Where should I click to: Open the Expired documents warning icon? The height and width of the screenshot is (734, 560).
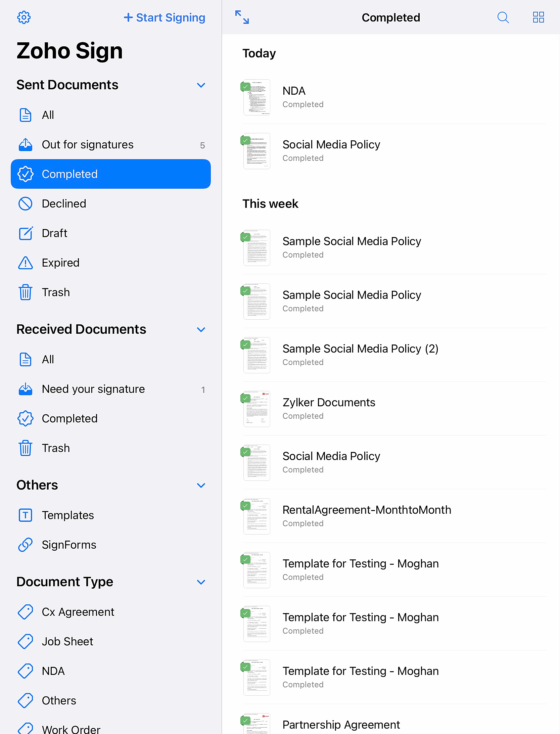(x=26, y=263)
